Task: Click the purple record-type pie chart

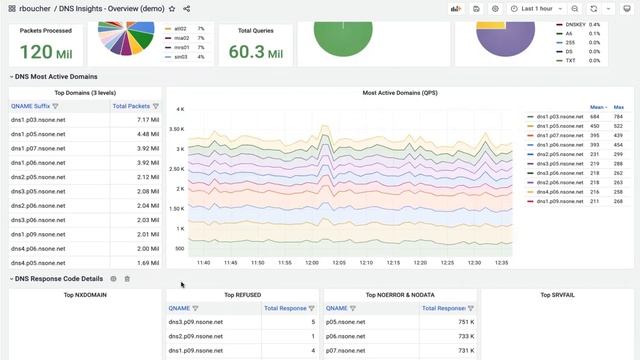Action: click(505, 38)
